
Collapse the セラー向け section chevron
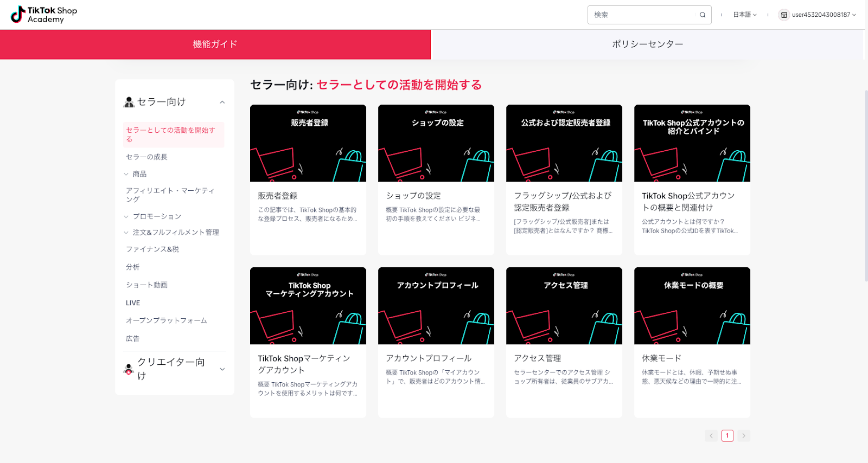[222, 102]
